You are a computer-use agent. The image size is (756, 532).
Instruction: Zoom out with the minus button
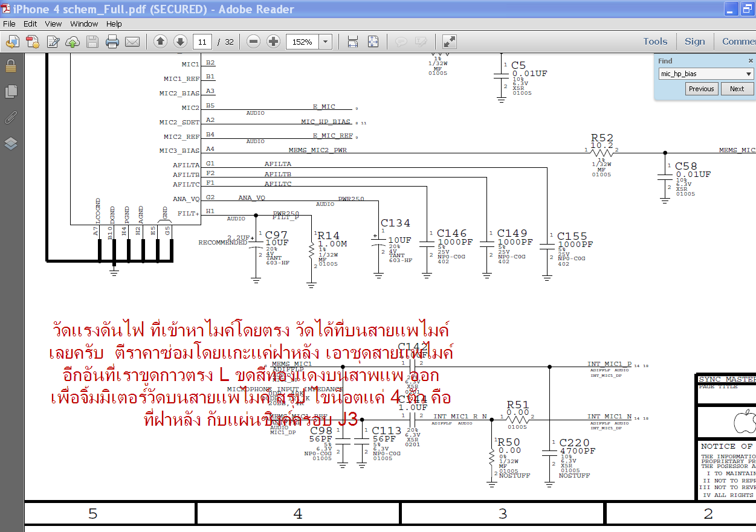pos(254,42)
